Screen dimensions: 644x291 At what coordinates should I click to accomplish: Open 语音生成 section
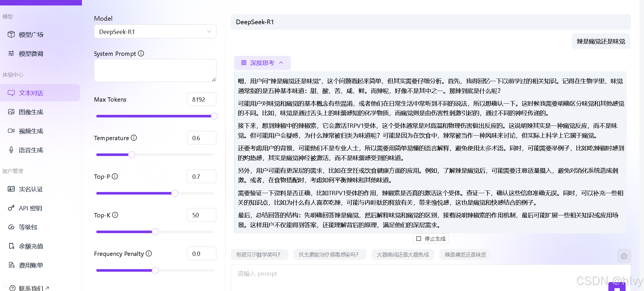(31, 150)
